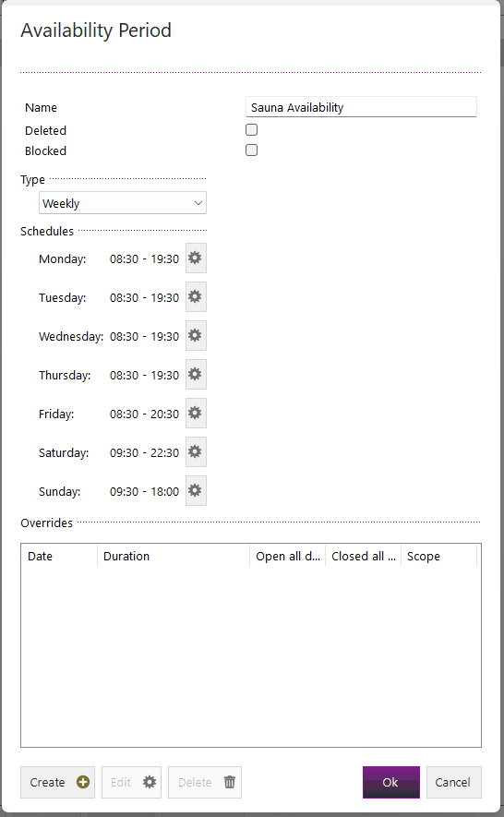
Task: Open Monday schedule settings gear
Action: pos(196,258)
